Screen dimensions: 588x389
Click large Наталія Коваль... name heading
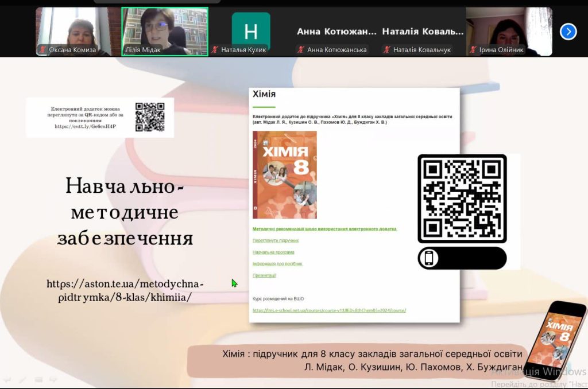423,32
